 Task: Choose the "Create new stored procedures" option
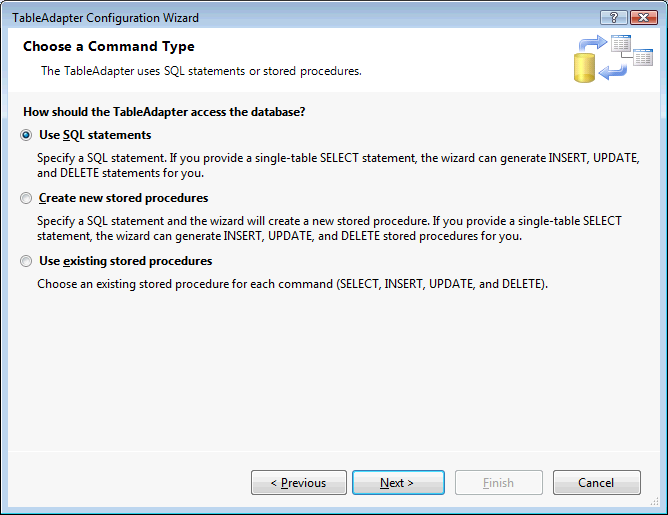click(x=26, y=198)
